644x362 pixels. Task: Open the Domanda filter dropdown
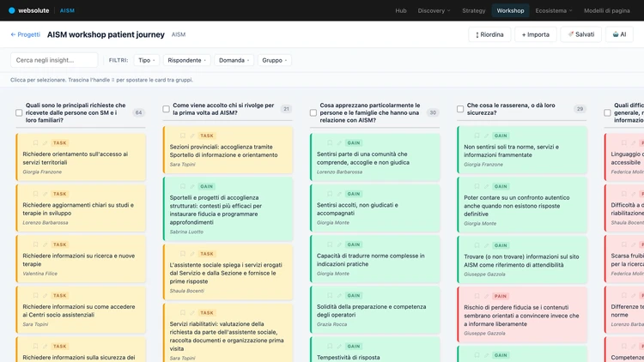234,60
